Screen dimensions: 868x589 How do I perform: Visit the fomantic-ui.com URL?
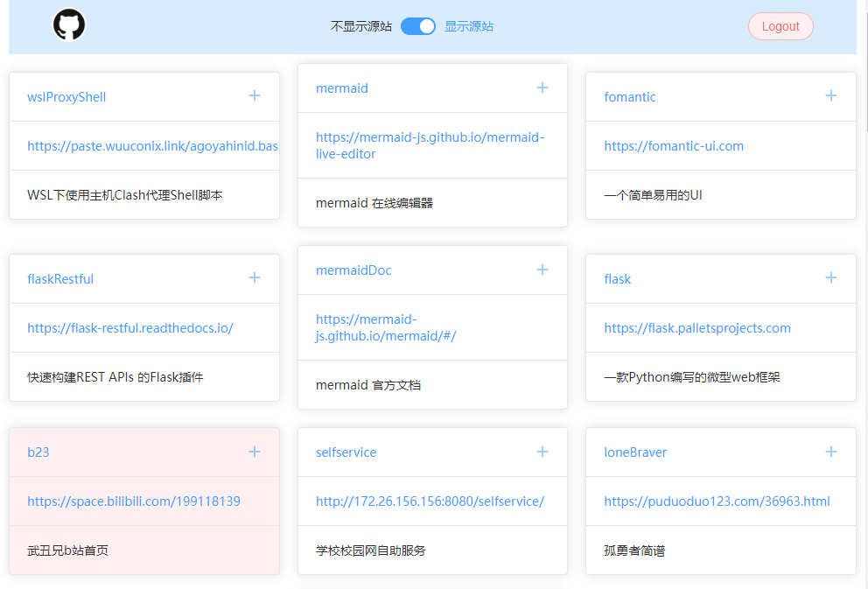674,146
